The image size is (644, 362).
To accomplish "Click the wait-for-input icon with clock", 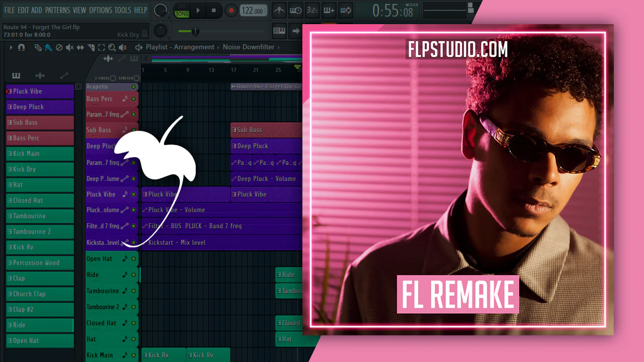I will click(x=296, y=10).
